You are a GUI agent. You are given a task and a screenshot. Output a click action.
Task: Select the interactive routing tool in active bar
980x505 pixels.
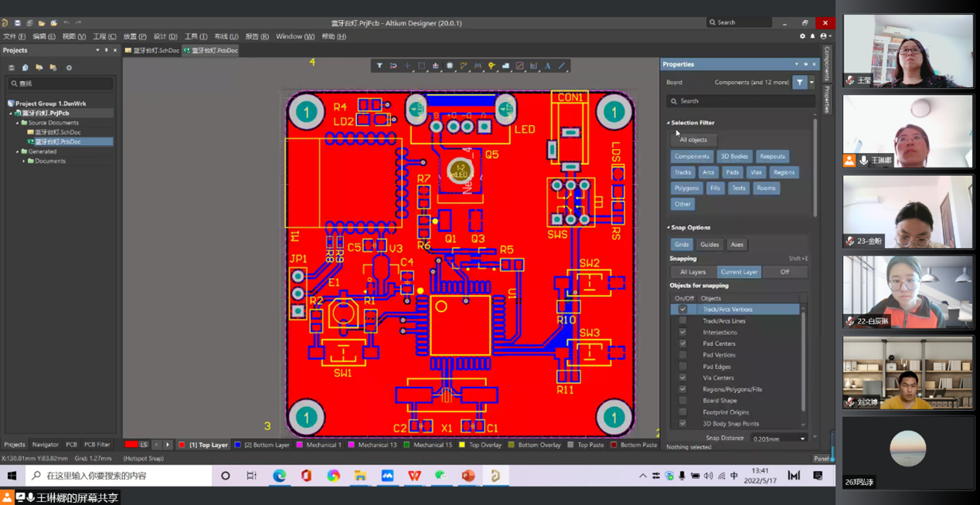coord(464,66)
